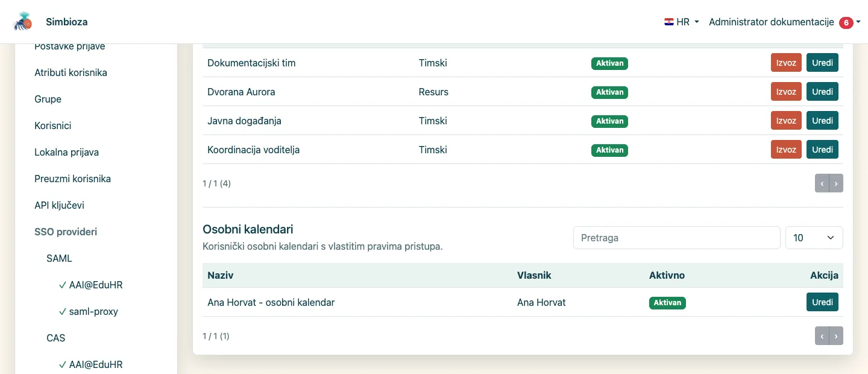Screen dimensions: 868x374
Task: Click the Croatian flag icon
Action: [669, 22]
